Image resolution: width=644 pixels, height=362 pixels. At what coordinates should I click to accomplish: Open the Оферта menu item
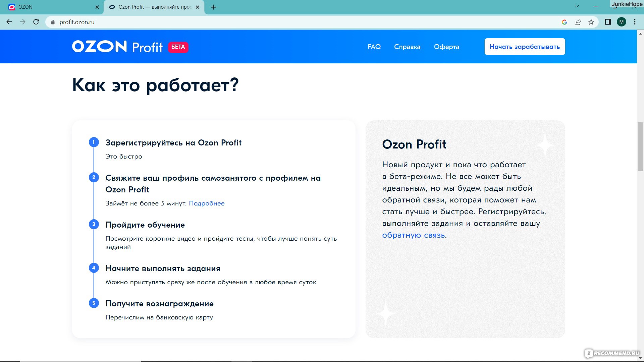pos(446,47)
